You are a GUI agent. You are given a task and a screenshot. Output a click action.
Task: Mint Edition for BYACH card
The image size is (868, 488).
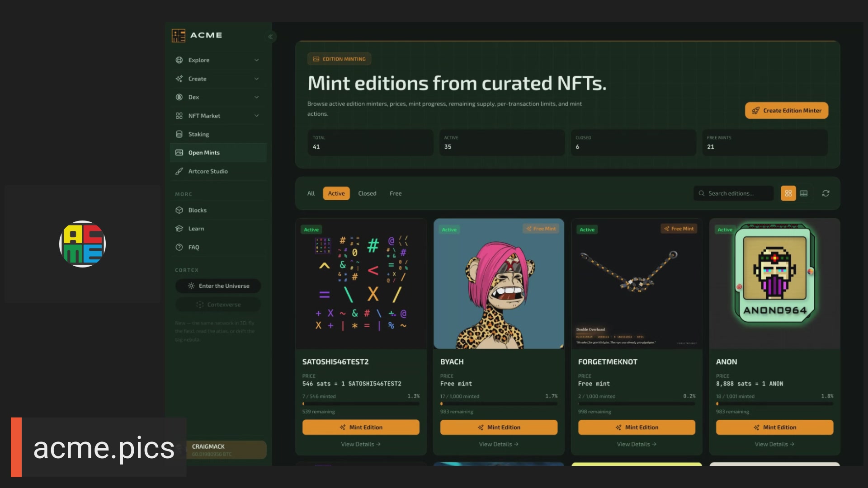[x=499, y=427]
